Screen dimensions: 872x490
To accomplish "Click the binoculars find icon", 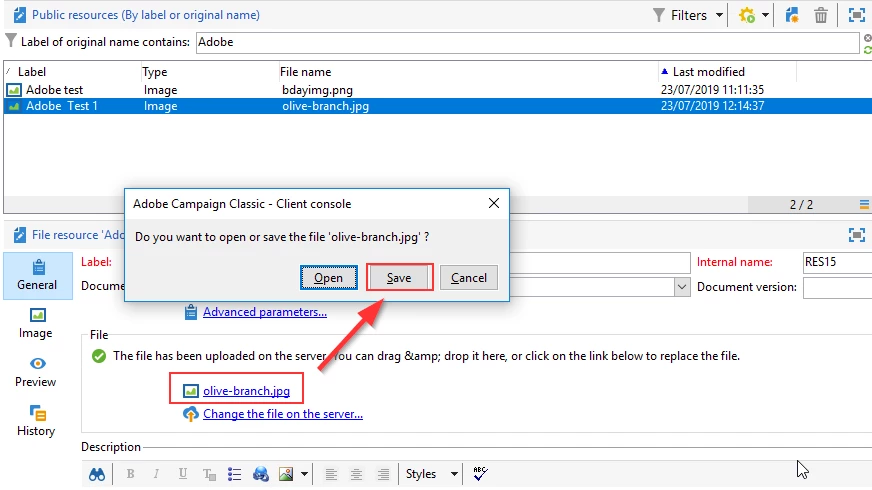I will [x=97, y=474].
